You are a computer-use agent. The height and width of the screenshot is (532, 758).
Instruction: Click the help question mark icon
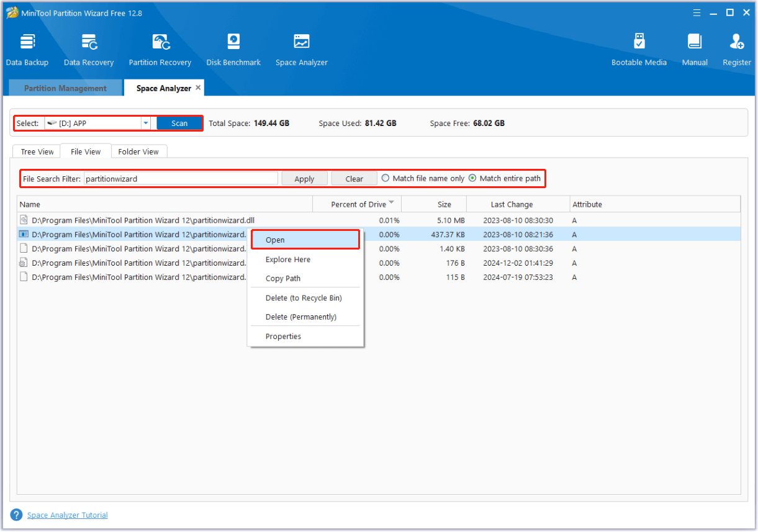point(17,515)
